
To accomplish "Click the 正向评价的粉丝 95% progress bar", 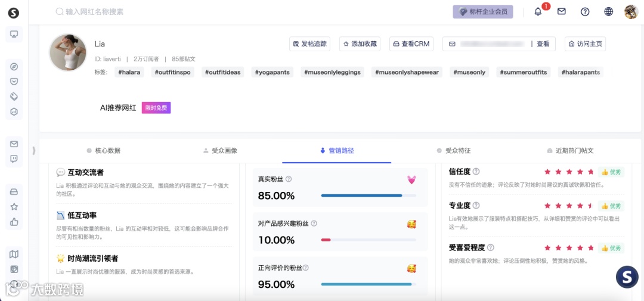I will [x=369, y=284].
